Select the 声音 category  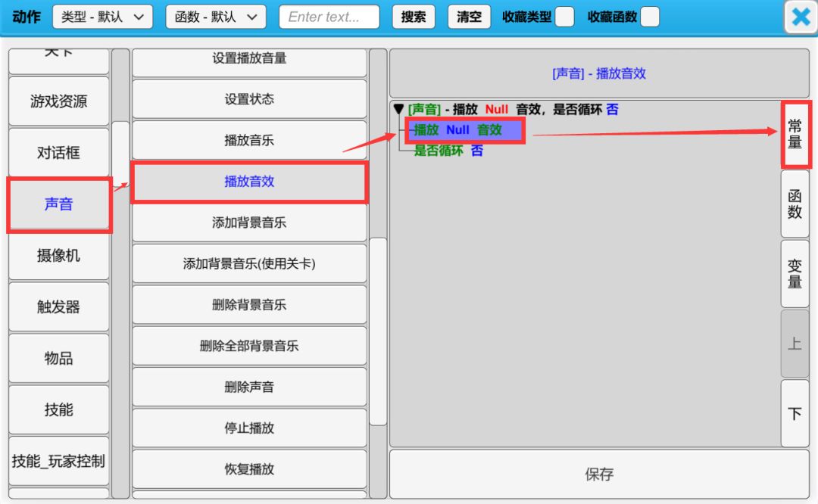59,204
